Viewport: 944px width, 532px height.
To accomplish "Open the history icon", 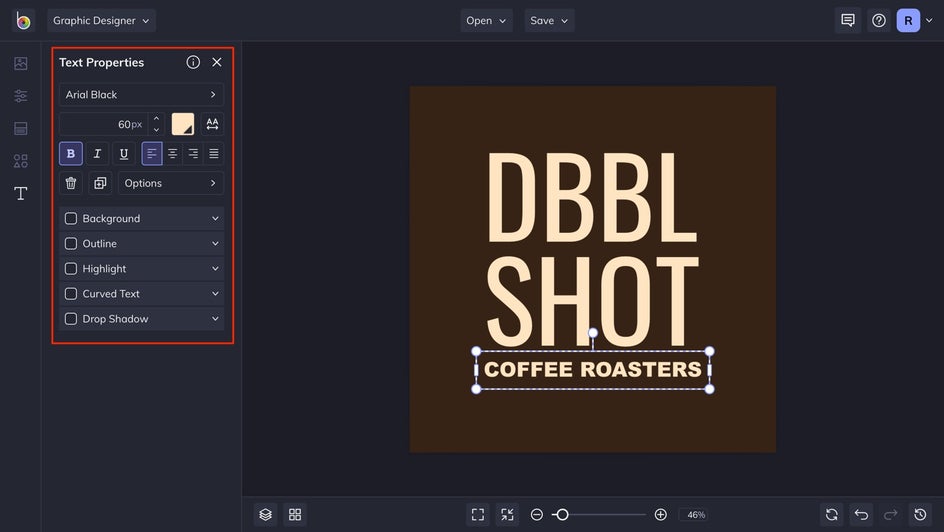I will (x=920, y=515).
